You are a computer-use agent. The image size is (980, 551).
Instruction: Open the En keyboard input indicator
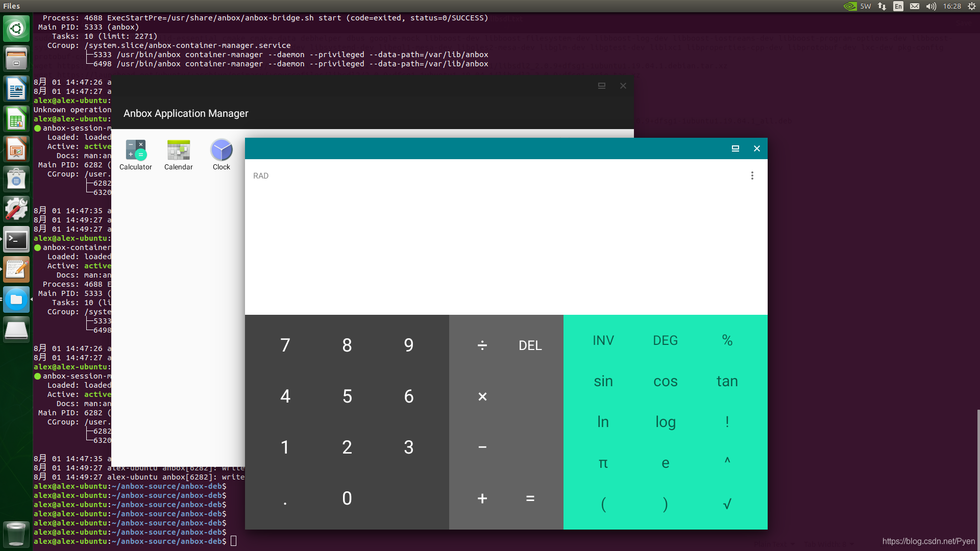(898, 6)
